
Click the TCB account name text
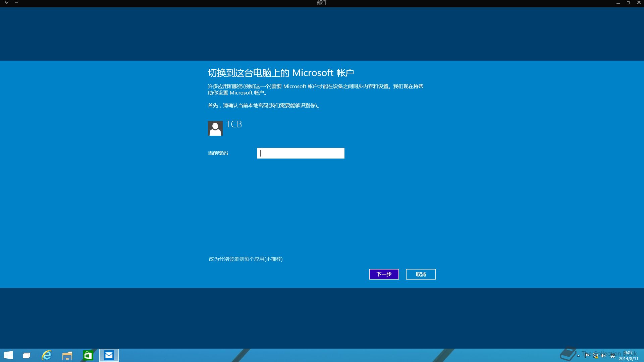[234, 124]
